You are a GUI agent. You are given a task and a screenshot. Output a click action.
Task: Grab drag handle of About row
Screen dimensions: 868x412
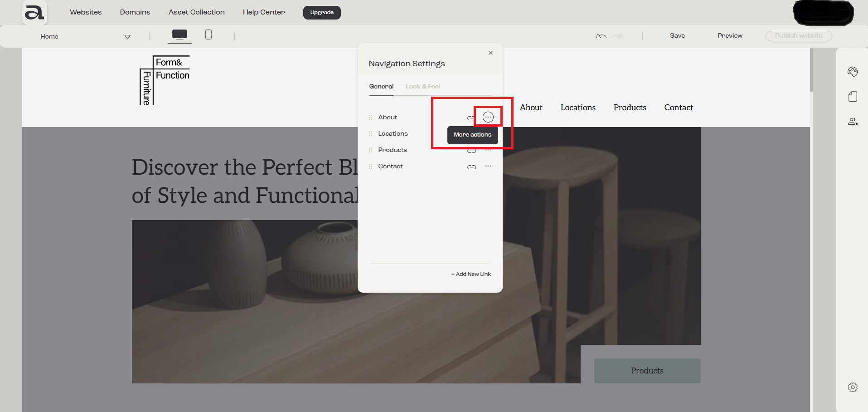[x=371, y=117]
